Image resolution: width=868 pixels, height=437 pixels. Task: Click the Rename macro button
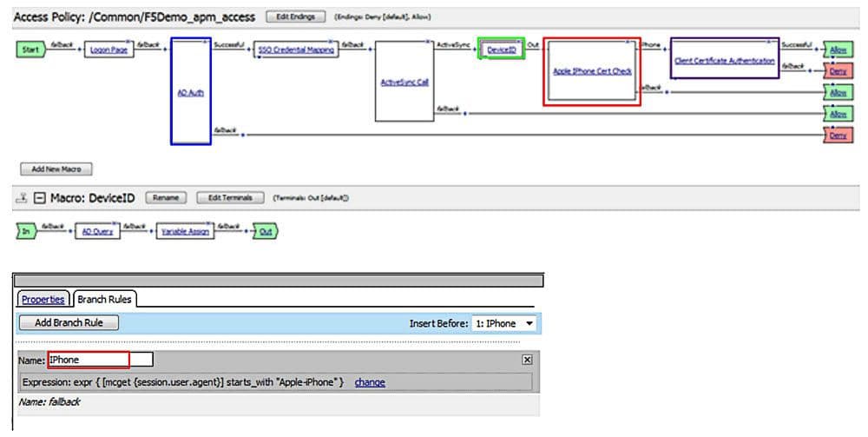165,198
